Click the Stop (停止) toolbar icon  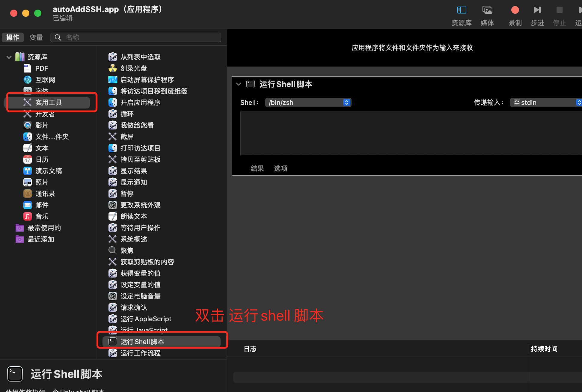coord(559,10)
